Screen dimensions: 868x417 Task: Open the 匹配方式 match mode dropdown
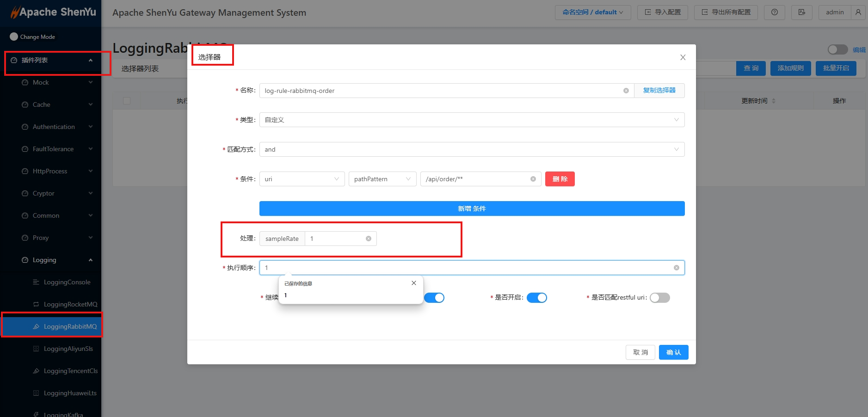pos(472,149)
